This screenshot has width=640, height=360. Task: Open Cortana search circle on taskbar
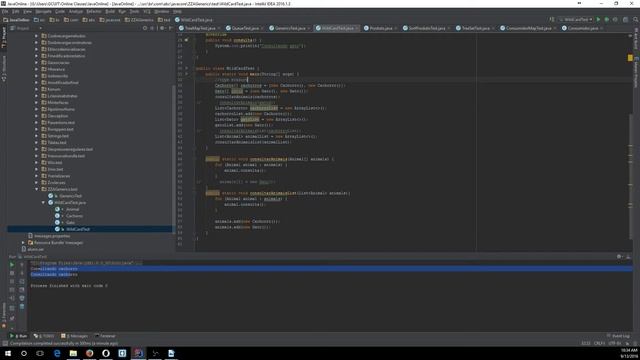(24, 353)
